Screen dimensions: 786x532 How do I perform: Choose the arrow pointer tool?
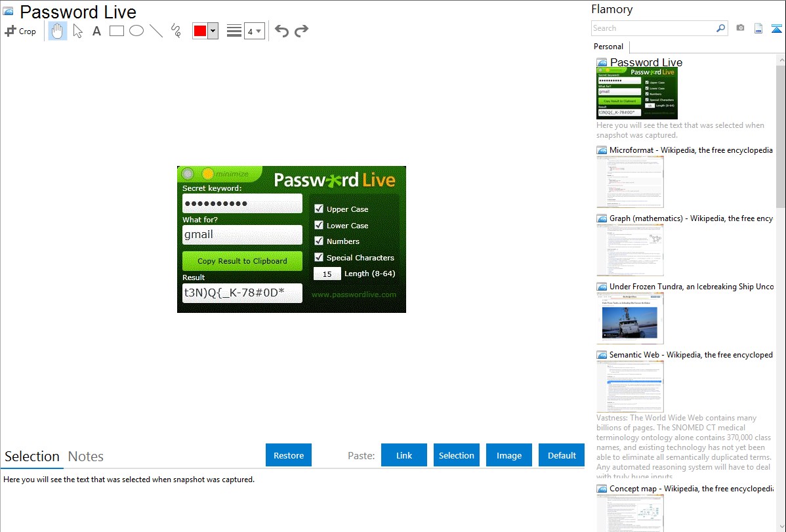[x=77, y=31]
